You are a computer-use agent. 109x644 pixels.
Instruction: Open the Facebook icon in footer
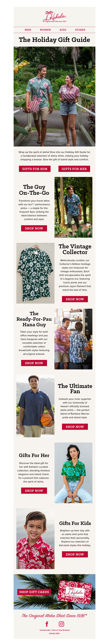click(47, 624)
